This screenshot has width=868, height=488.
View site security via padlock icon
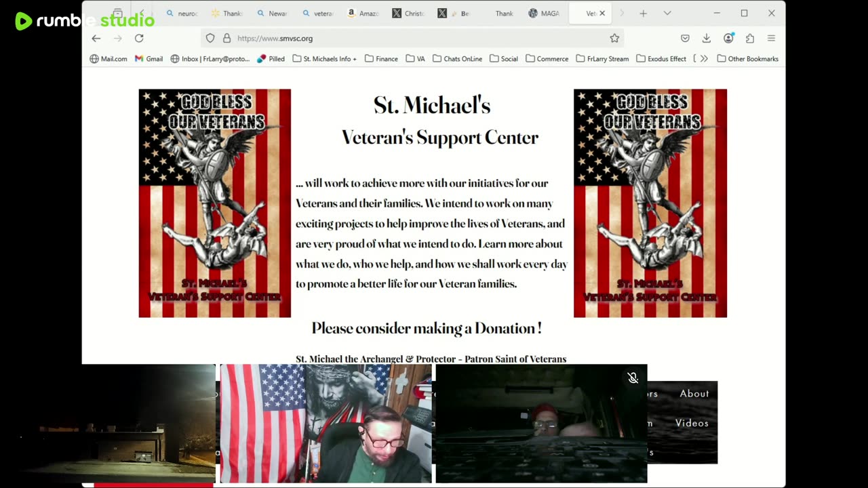tap(226, 39)
